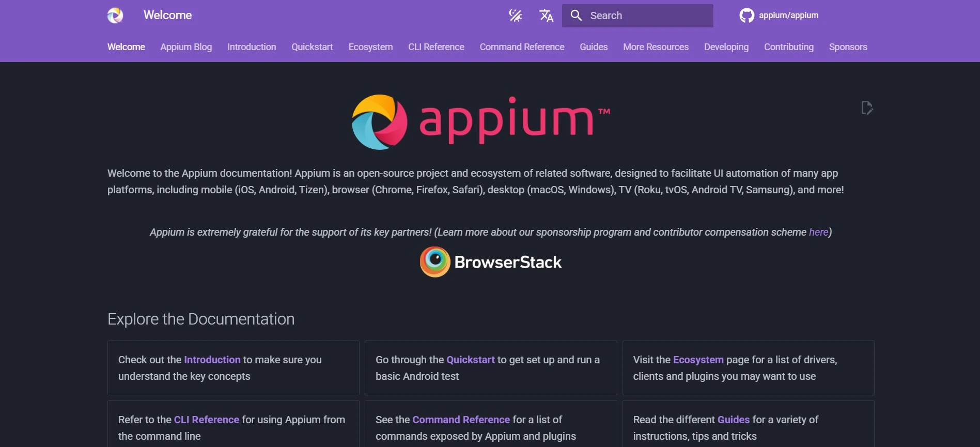This screenshot has width=980, height=447.
Task: Focus the Search input field
Action: 637,16
